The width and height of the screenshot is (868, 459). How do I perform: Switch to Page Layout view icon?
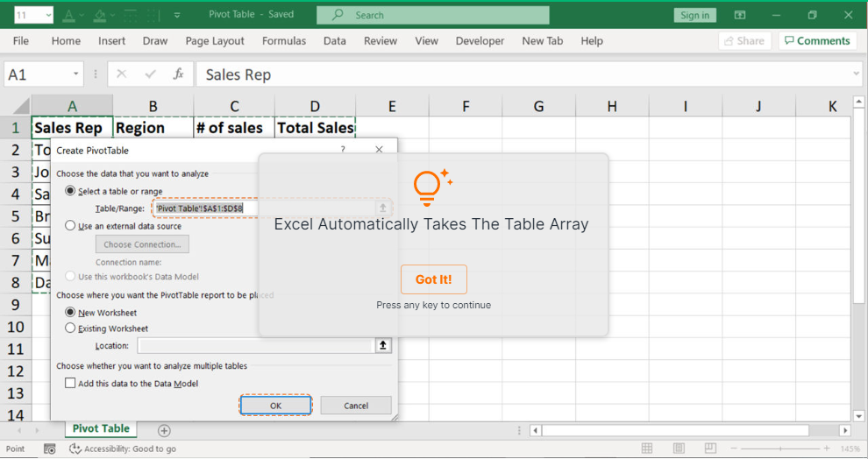(679, 448)
